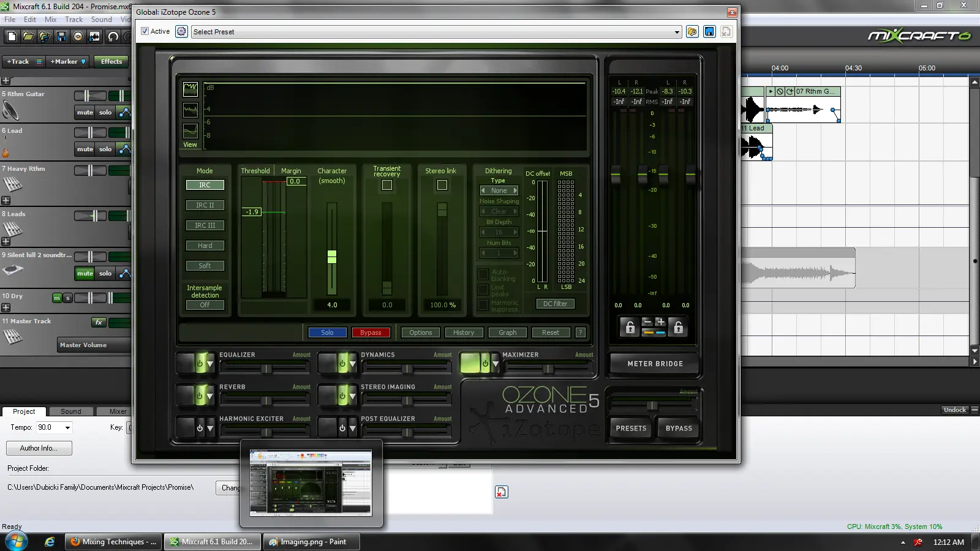Open the Sound menu
This screenshot has width=980, height=551.
click(x=102, y=20)
